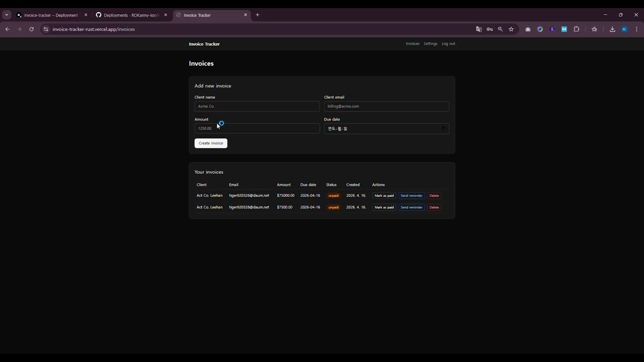The height and width of the screenshot is (362, 644).
Task: Open the Downloads icon in the toolbar
Action: click(x=612, y=29)
